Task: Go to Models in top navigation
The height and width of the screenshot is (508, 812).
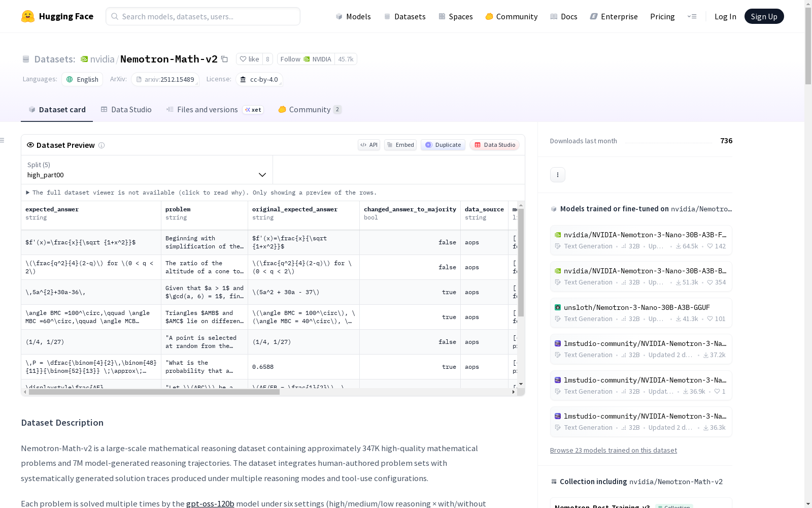Action: (x=353, y=16)
